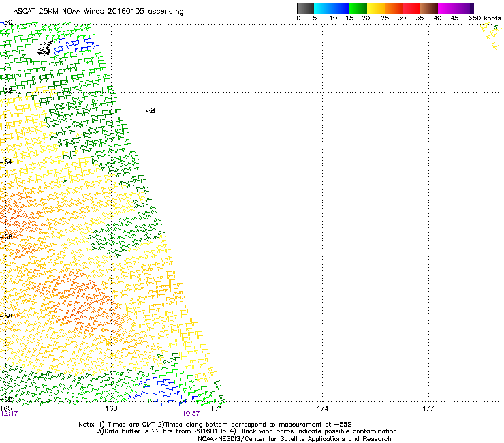Click the '-52' latitude label
Screen dimensions: 504x443
(x=6, y=91)
